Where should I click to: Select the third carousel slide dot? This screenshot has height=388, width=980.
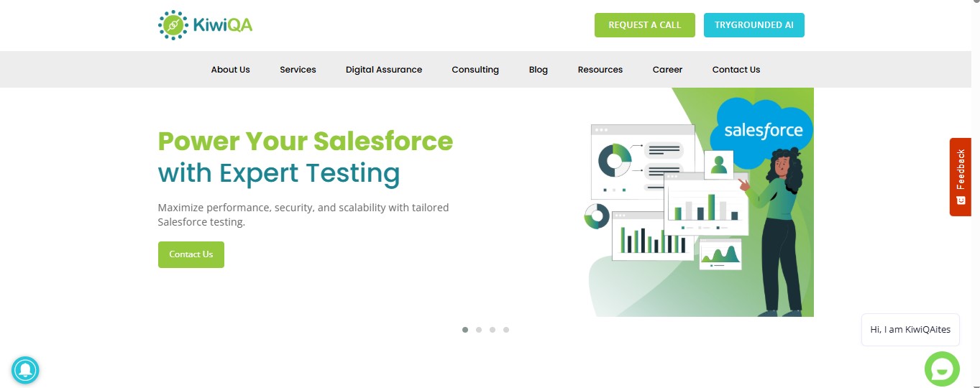(493, 330)
